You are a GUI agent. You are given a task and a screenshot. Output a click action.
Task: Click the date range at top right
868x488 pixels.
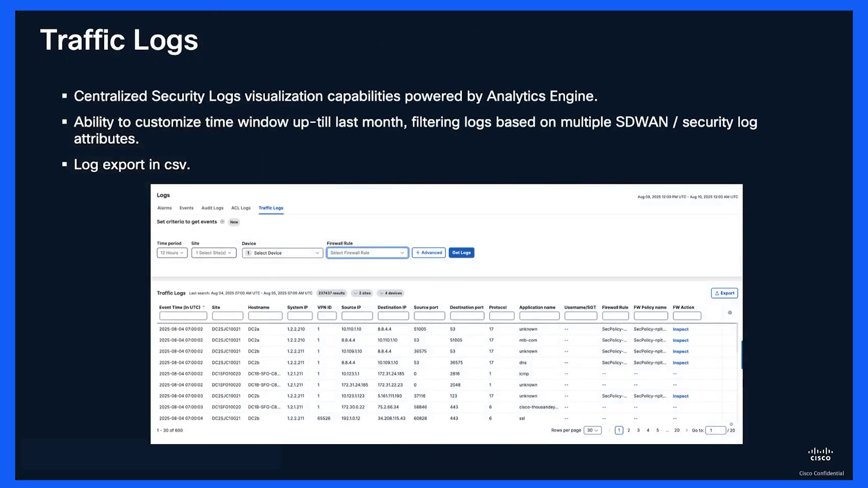point(688,197)
